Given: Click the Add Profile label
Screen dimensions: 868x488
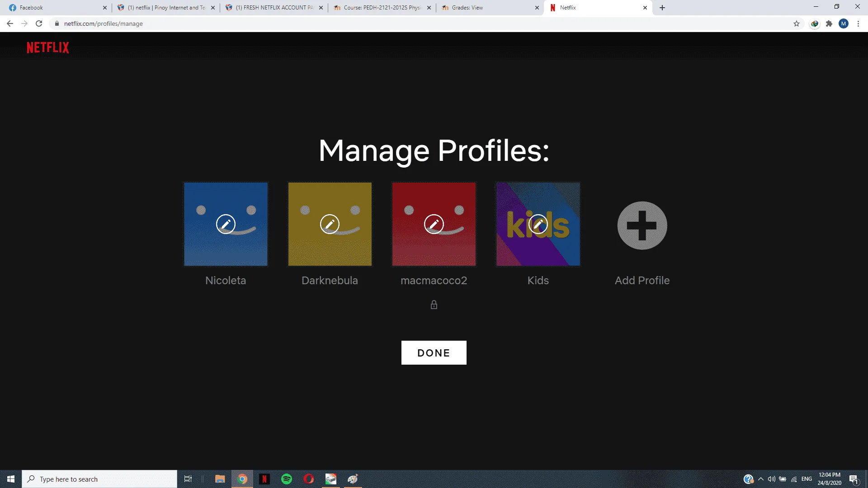Looking at the screenshot, I should (x=642, y=280).
